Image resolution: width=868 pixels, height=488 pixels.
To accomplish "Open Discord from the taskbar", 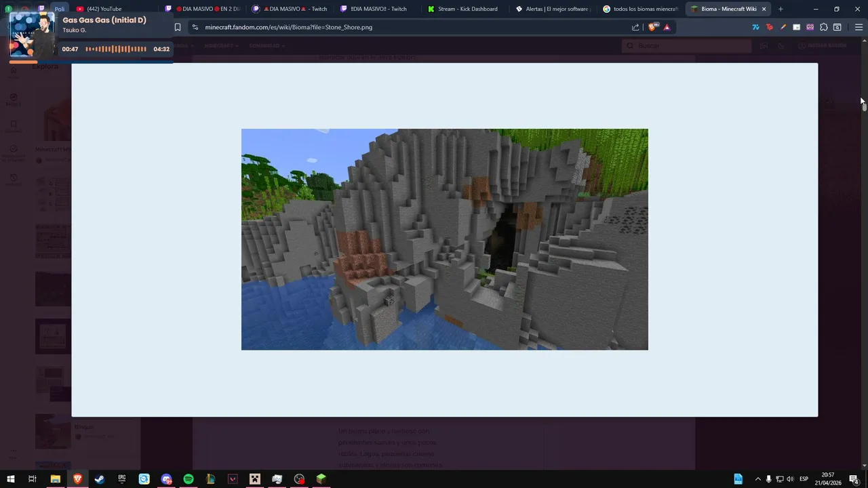I will (x=166, y=479).
